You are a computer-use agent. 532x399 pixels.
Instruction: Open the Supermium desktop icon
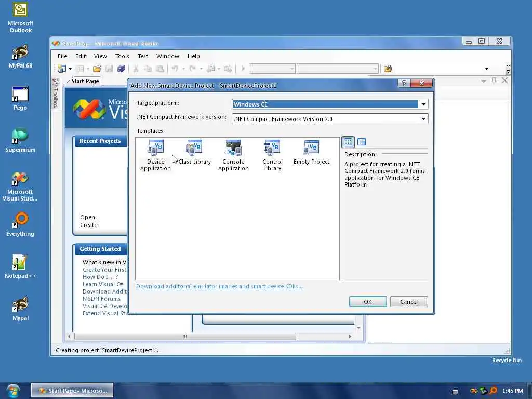[20, 140]
